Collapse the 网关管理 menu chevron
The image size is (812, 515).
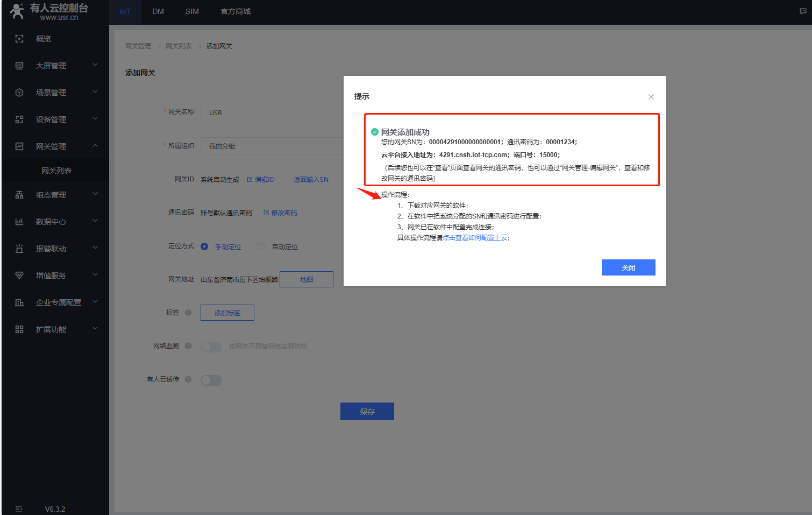pyautogui.click(x=95, y=146)
